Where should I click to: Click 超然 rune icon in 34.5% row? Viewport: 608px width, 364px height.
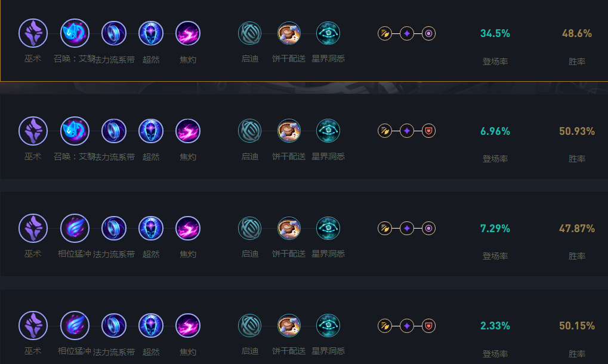[151, 33]
